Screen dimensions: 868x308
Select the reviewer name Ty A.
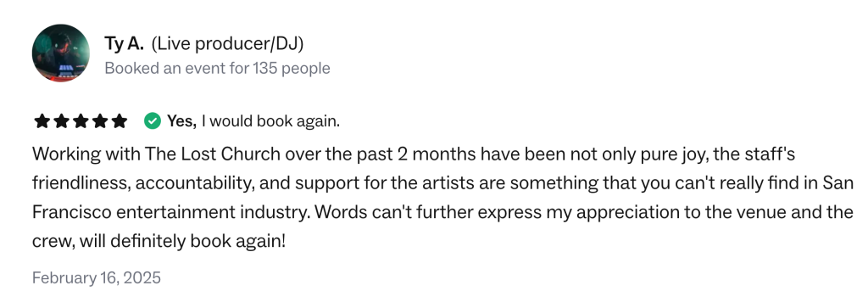[125, 43]
